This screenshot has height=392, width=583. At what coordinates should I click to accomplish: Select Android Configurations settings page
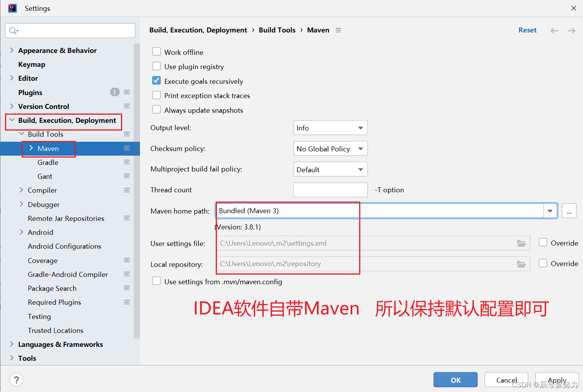pos(65,246)
